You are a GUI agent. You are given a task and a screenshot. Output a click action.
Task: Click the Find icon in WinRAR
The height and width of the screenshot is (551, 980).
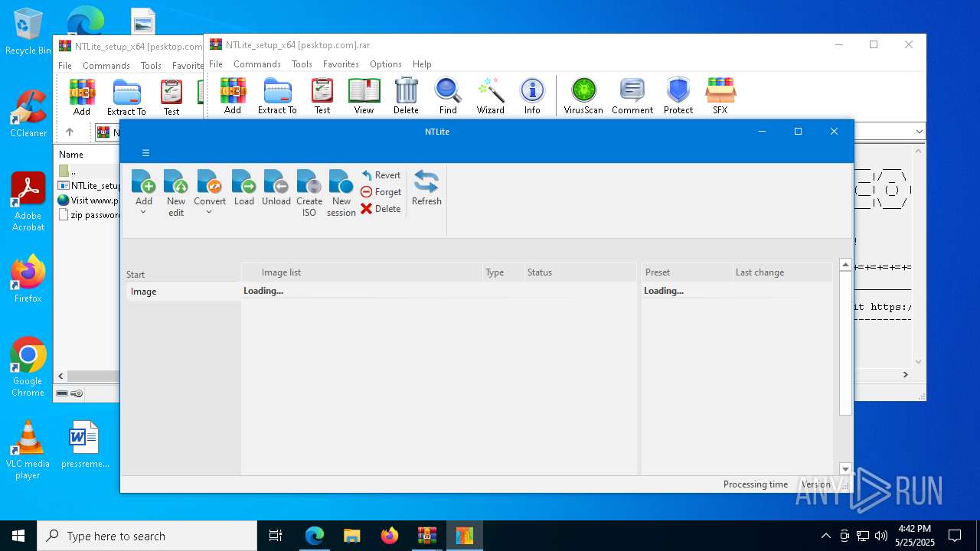coord(448,90)
